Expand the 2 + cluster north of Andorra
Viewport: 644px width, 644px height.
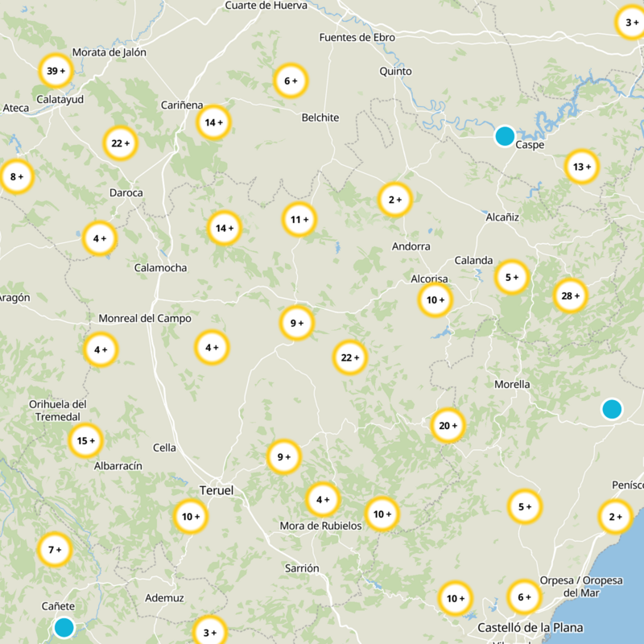pyautogui.click(x=394, y=200)
